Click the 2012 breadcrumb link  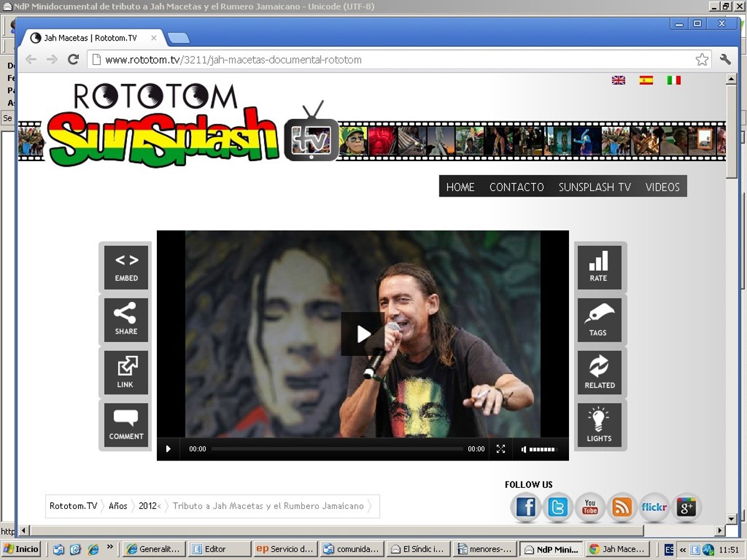point(148,506)
